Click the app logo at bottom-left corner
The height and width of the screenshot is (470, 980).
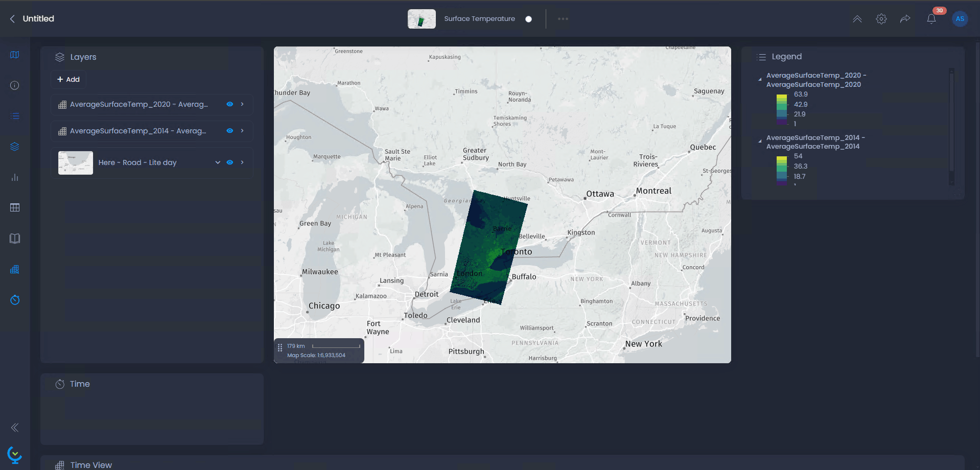[15, 454]
